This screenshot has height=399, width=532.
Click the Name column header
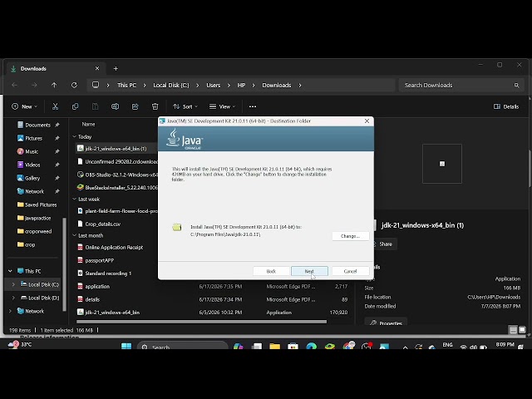tap(89, 124)
